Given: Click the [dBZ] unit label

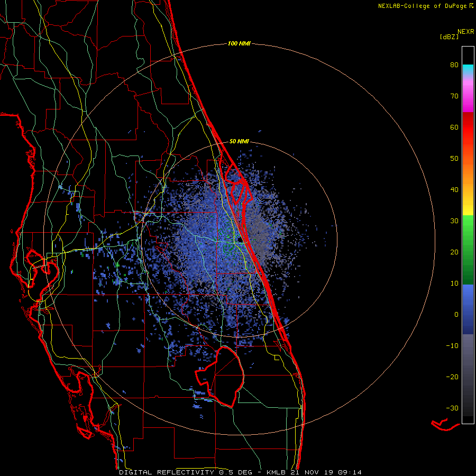Looking at the screenshot, I should click(449, 37).
